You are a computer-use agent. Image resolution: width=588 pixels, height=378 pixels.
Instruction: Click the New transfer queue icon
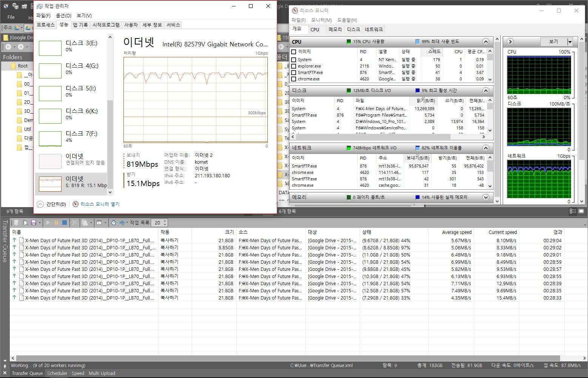tap(17, 223)
